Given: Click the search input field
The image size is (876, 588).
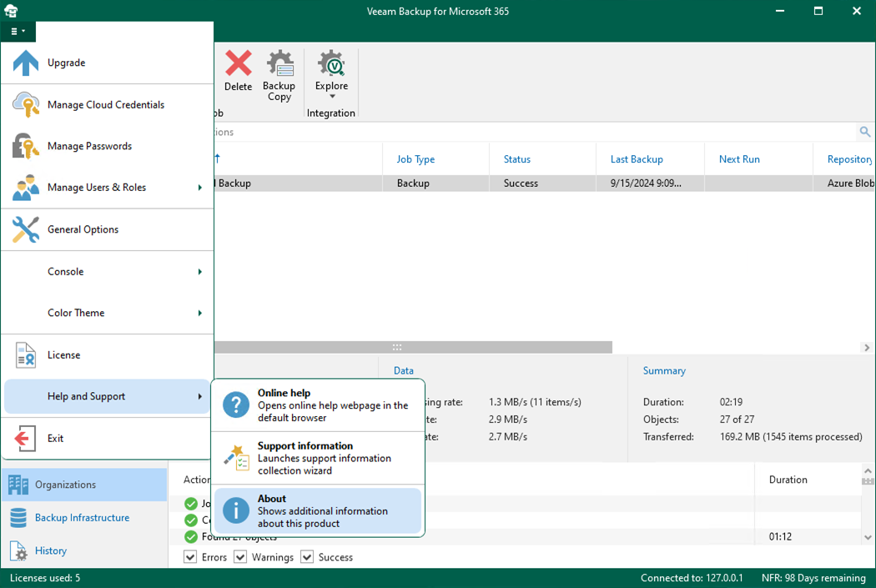Looking at the screenshot, I should [x=534, y=132].
